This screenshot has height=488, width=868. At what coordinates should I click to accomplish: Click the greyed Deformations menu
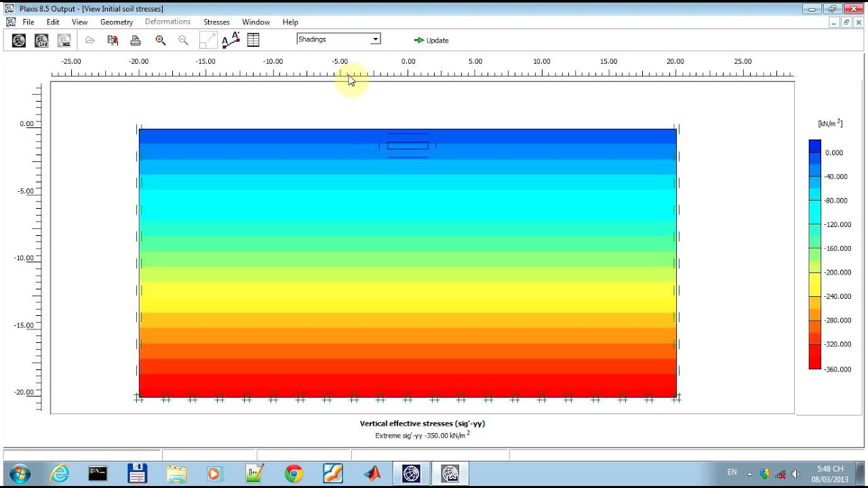(167, 22)
